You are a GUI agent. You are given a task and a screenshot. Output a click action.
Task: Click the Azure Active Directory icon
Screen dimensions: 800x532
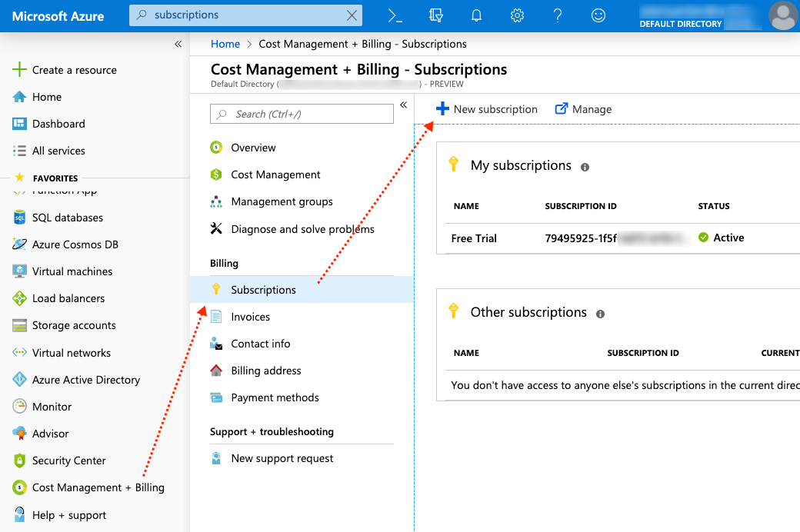(x=19, y=380)
